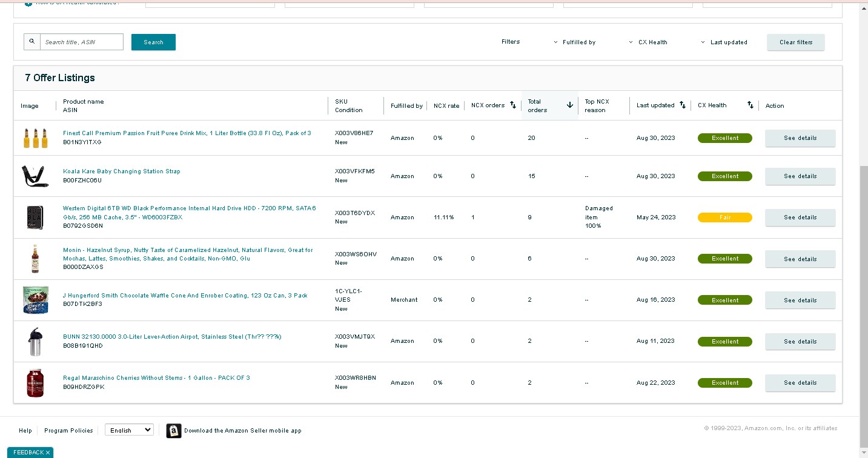This screenshot has width=868, height=458.
Task: Click the Damaged item 100% NCX reason
Action: (x=599, y=217)
